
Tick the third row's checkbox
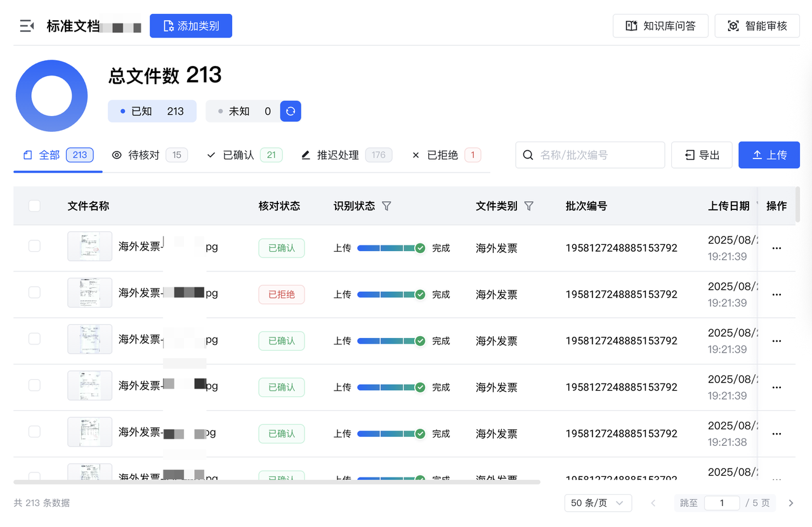coord(34,339)
